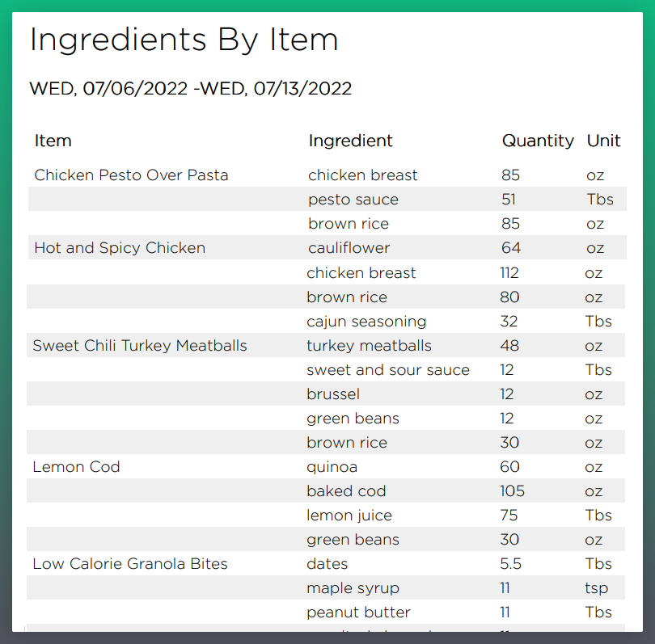
Task: Select the Low Calorie Granola Bites item
Action: pos(130,564)
